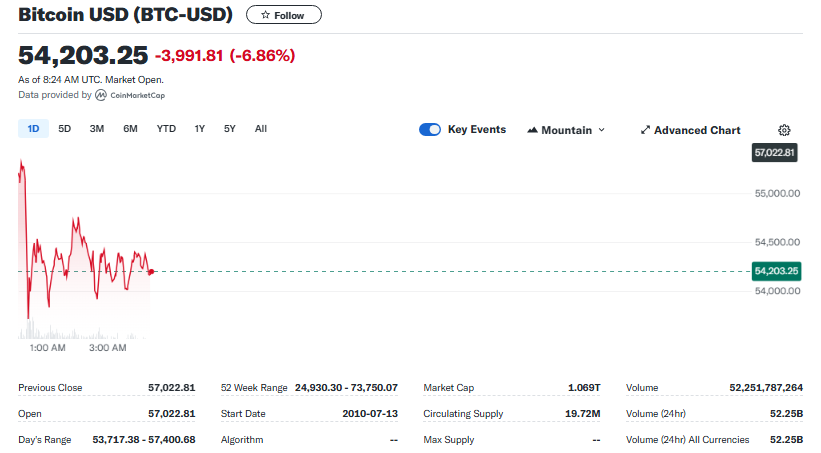Viewport: 821px width, 453px height.
Task: Click the 3:00 AM time axis label
Action: [x=107, y=348]
